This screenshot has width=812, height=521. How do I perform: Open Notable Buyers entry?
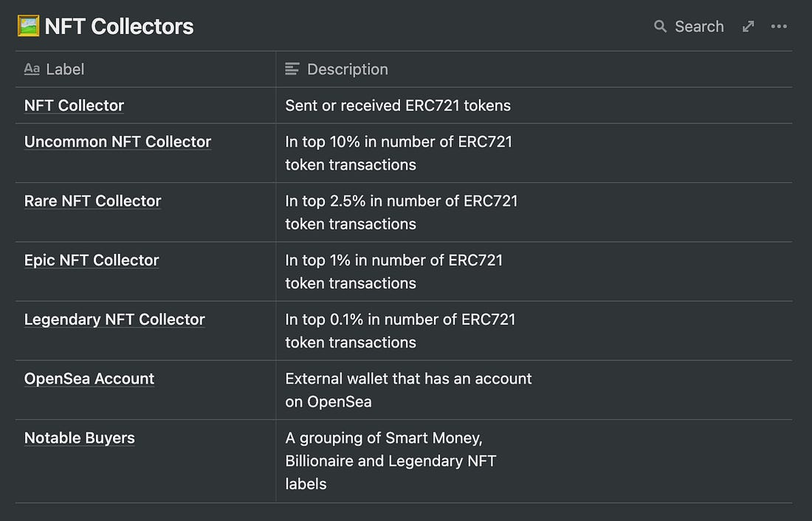[79, 438]
